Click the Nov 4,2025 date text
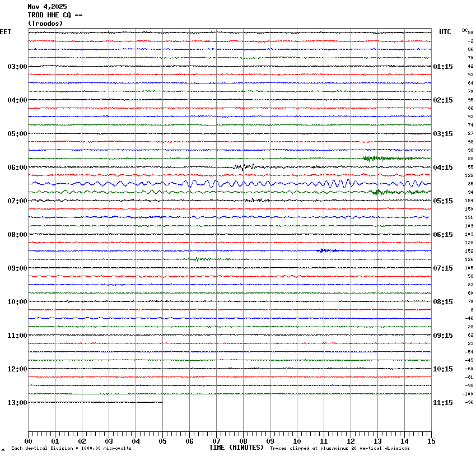Screen dimensions: 476x456 click(47, 7)
